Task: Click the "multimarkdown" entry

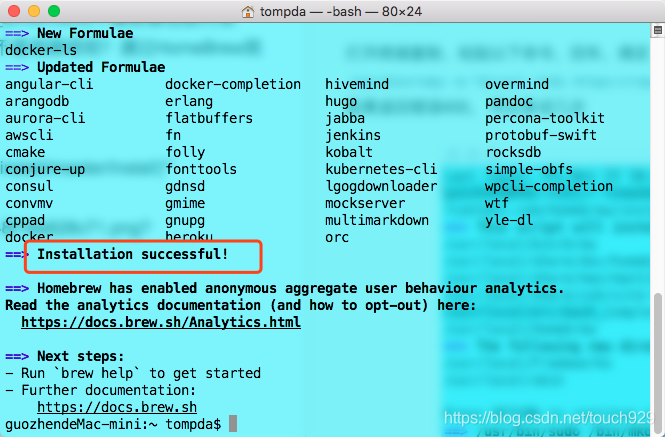Action: click(377, 220)
